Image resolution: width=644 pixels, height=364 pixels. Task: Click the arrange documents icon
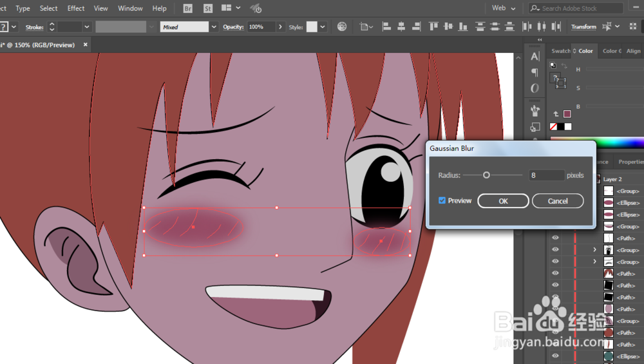(x=226, y=8)
